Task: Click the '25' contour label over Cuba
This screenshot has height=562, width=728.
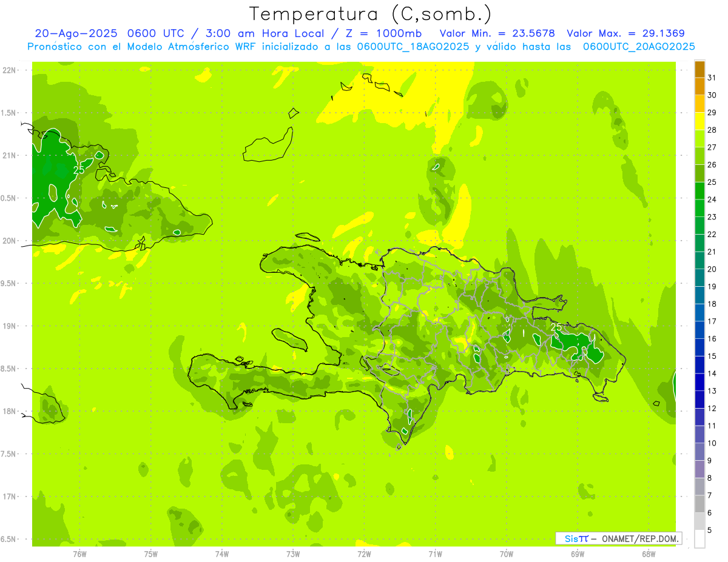Action: (x=79, y=170)
